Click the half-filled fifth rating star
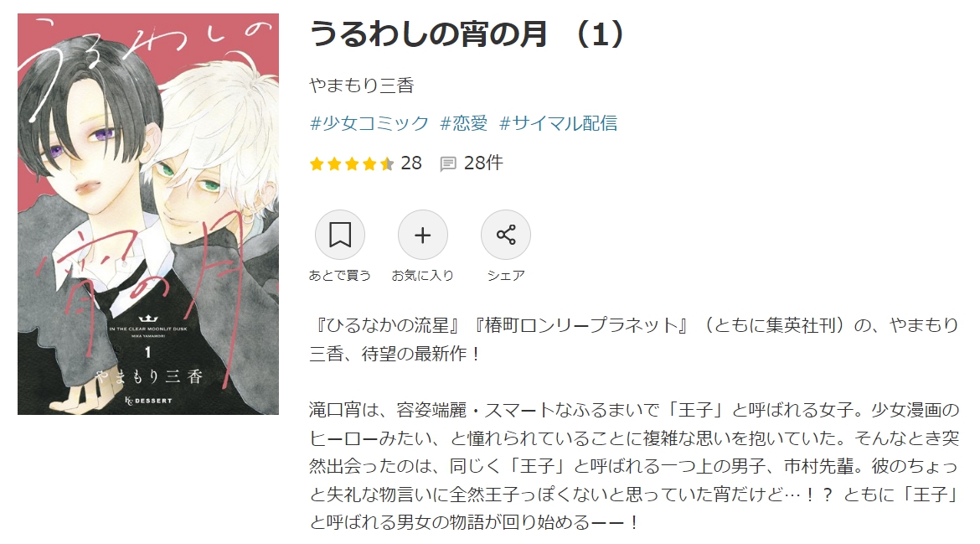This screenshot has height=544, width=980. (x=387, y=163)
